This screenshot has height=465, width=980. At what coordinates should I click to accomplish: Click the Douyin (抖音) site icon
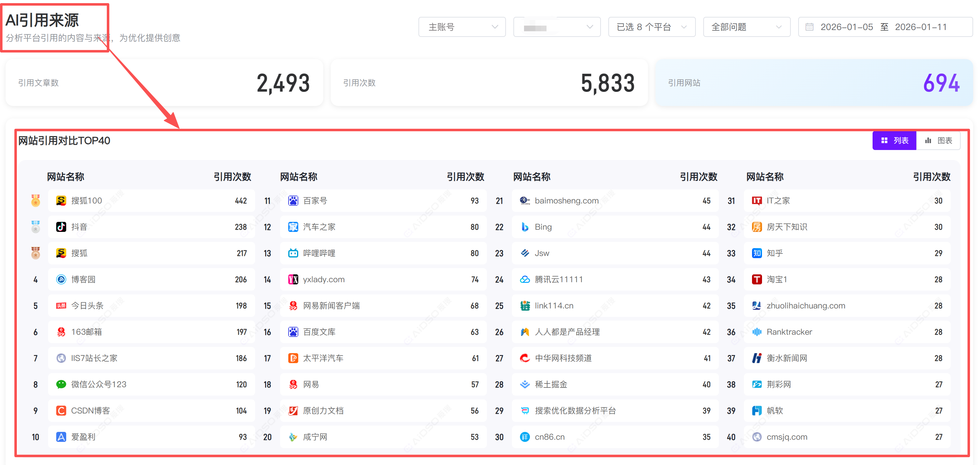coord(61,227)
